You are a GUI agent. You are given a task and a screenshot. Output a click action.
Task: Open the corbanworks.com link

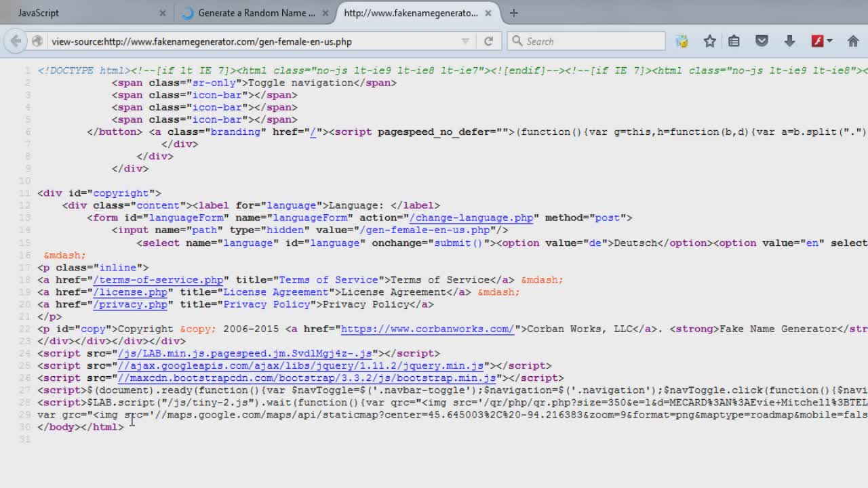(x=427, y=329)
